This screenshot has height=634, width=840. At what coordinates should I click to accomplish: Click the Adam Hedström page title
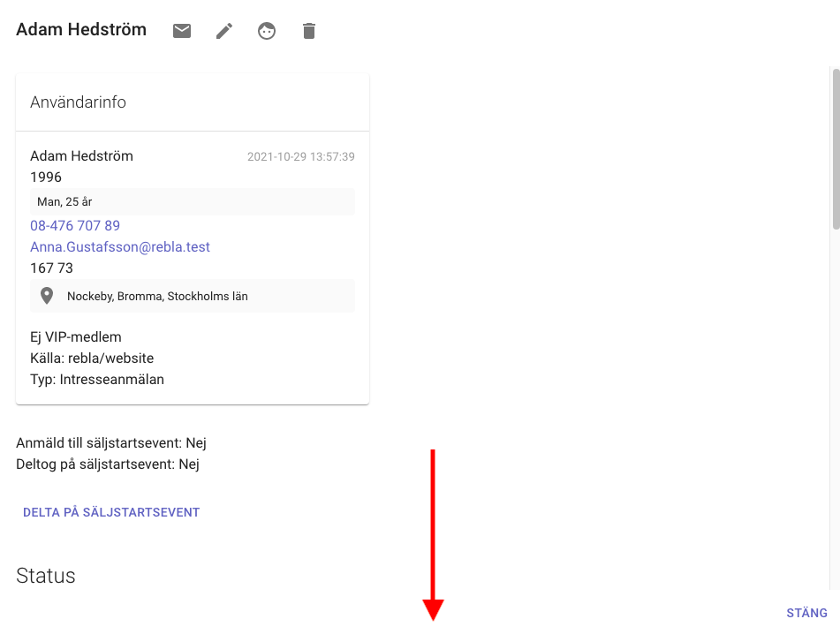81,29
